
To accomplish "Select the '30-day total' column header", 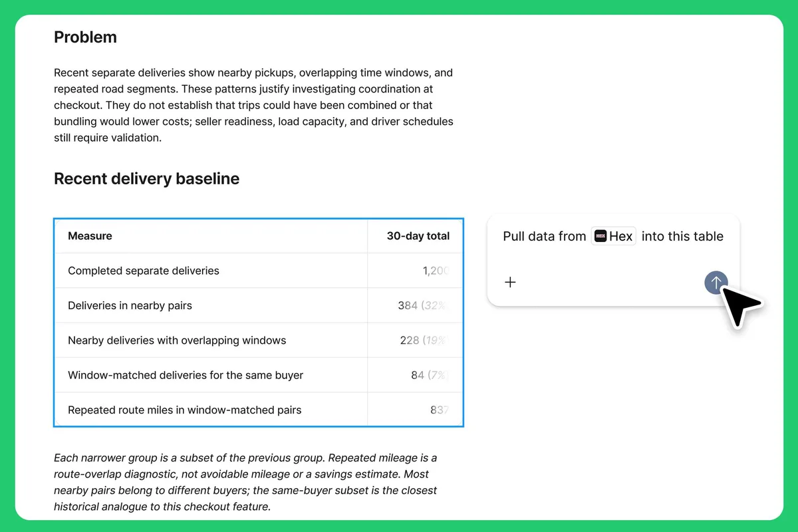I will pyautogui.click(x=415, y=235).
